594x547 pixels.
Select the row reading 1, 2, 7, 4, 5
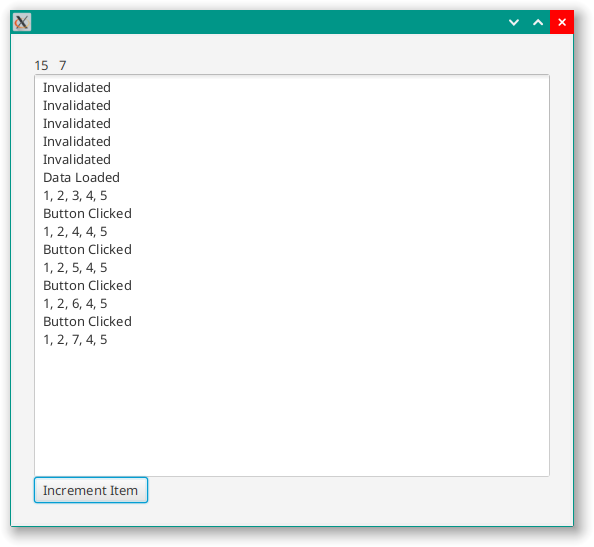292,339
